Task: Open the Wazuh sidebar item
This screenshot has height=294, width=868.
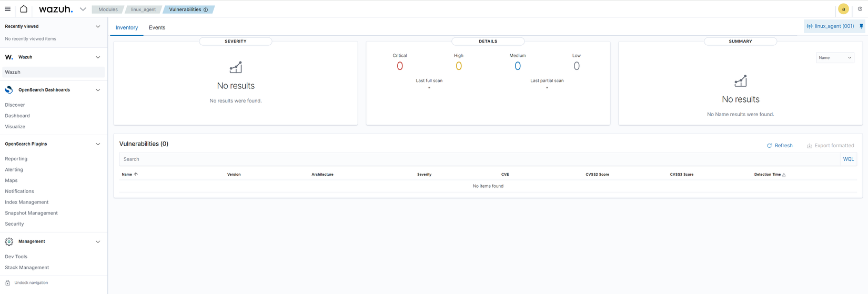Action: (x=53, y=72)
